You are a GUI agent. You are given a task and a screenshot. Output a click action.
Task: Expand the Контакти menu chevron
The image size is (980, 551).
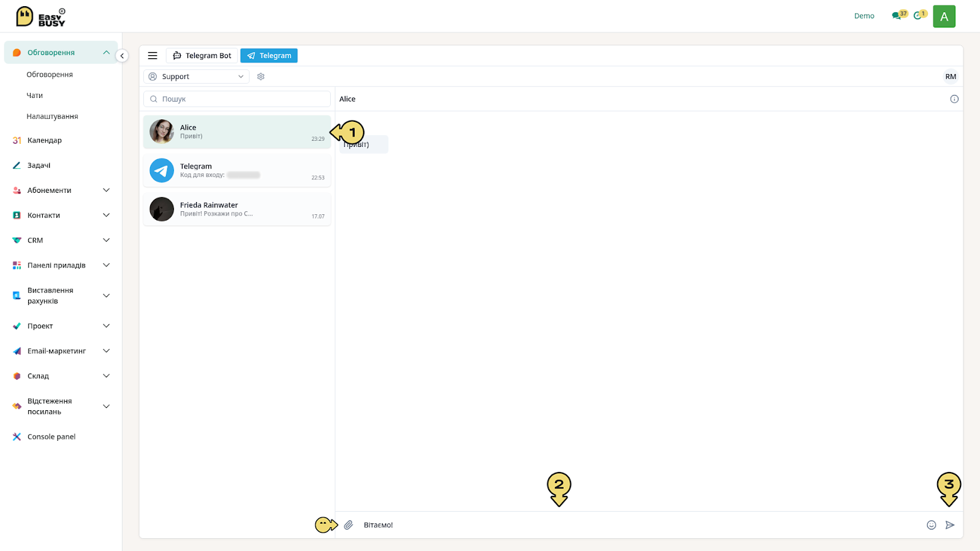pyautogui.click(x=106, y=216)
